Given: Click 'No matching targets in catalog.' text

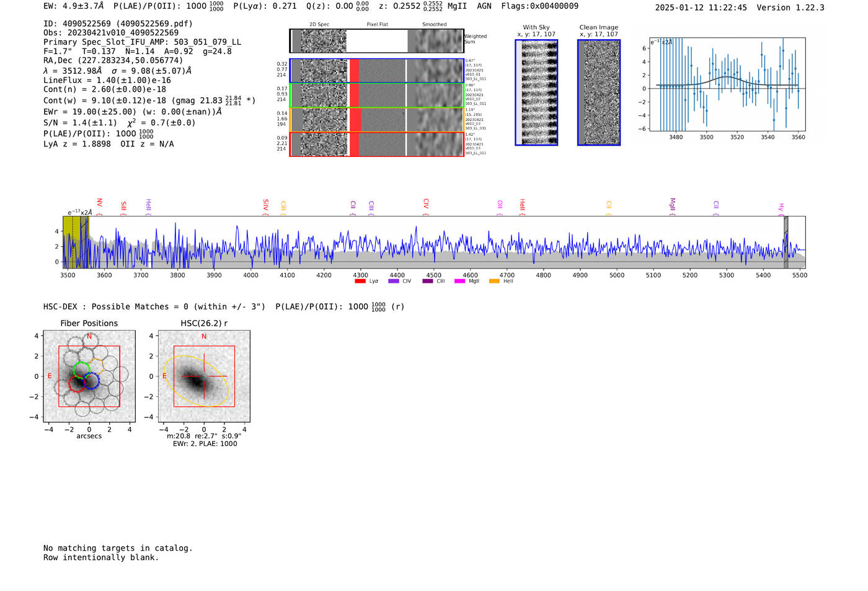Looking at the screenshot, I should (x=118, y=548).
